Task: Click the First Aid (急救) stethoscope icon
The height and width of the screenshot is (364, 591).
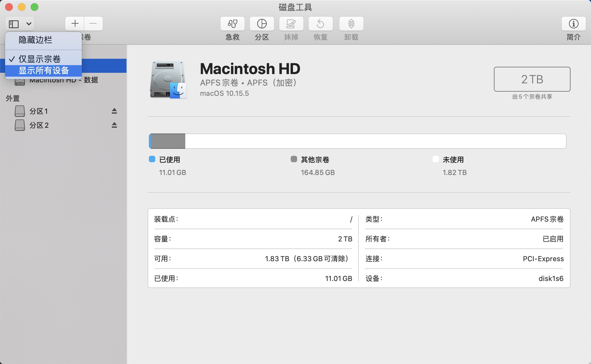Action: (x=232, y=24)
